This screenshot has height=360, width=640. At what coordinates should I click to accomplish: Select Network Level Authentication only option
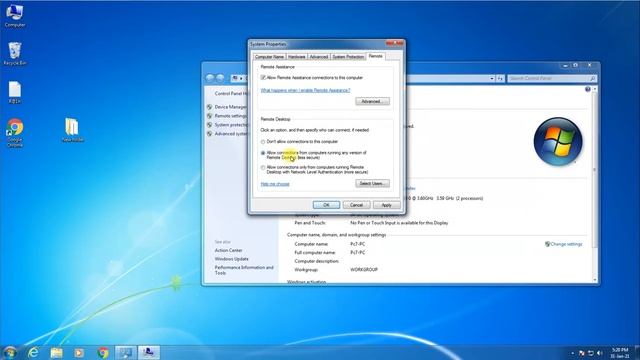tap(263, 167)
